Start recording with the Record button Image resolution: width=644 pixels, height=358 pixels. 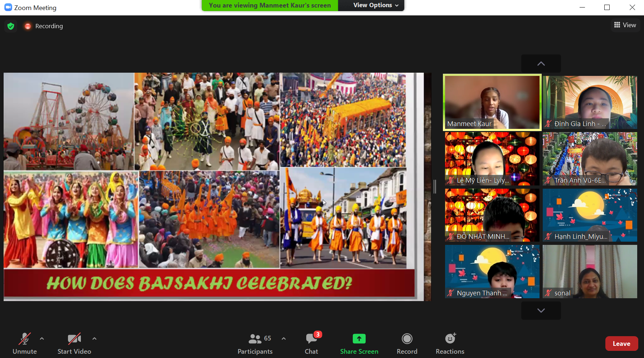click(407, 343)
